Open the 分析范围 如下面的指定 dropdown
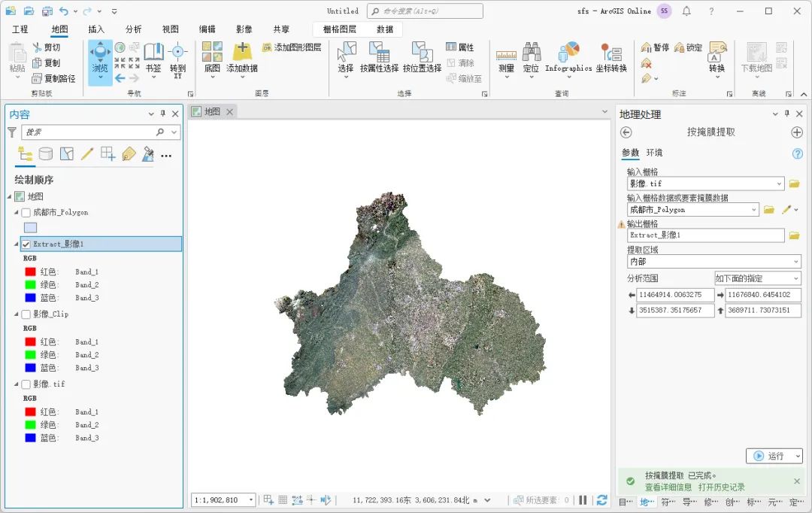 point(796,278)
